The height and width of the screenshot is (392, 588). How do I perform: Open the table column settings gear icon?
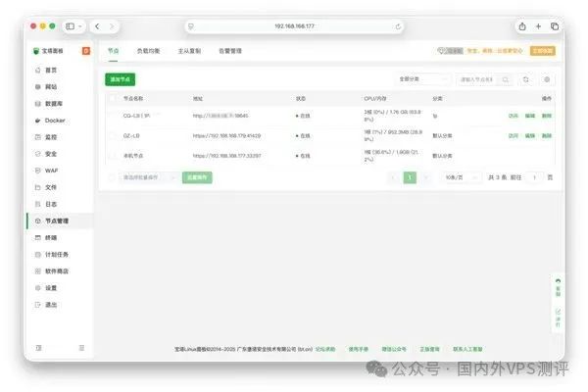[547, 79]
